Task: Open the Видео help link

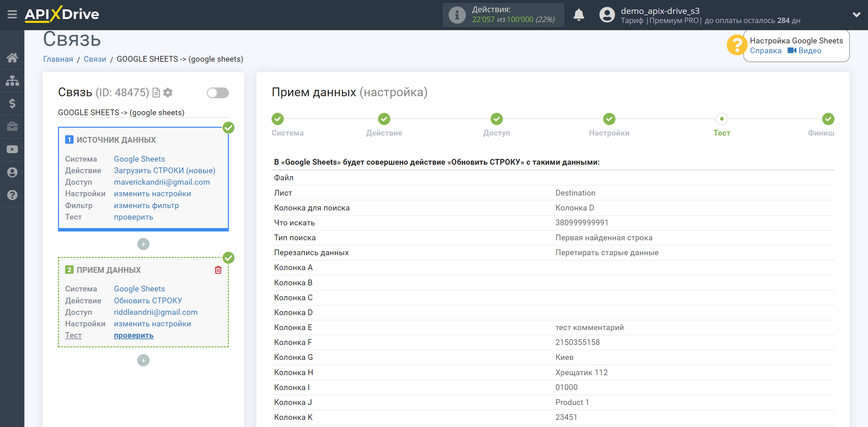Action: point(805,50)
